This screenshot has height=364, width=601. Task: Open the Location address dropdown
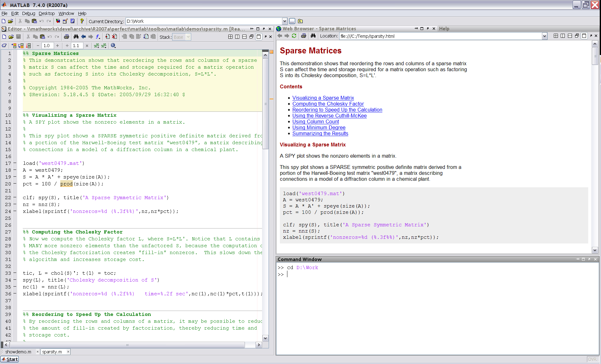pos(544,36)
